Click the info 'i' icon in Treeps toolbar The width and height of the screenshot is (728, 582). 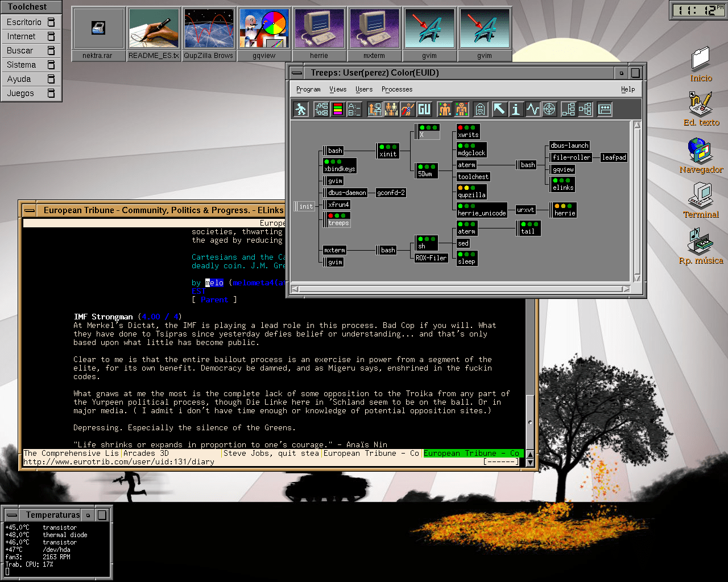516,109
